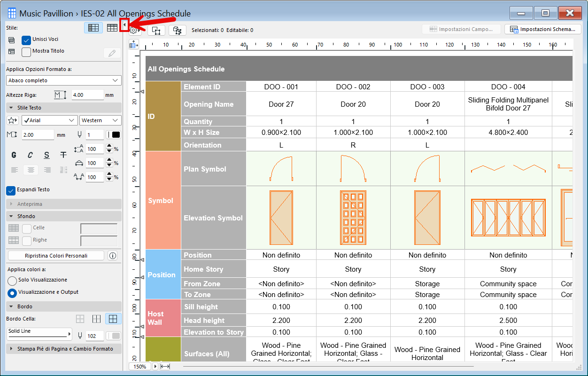
Task: Click the Impostazioni Schema button
Action: pyautogui.click(x=542, y=29)
